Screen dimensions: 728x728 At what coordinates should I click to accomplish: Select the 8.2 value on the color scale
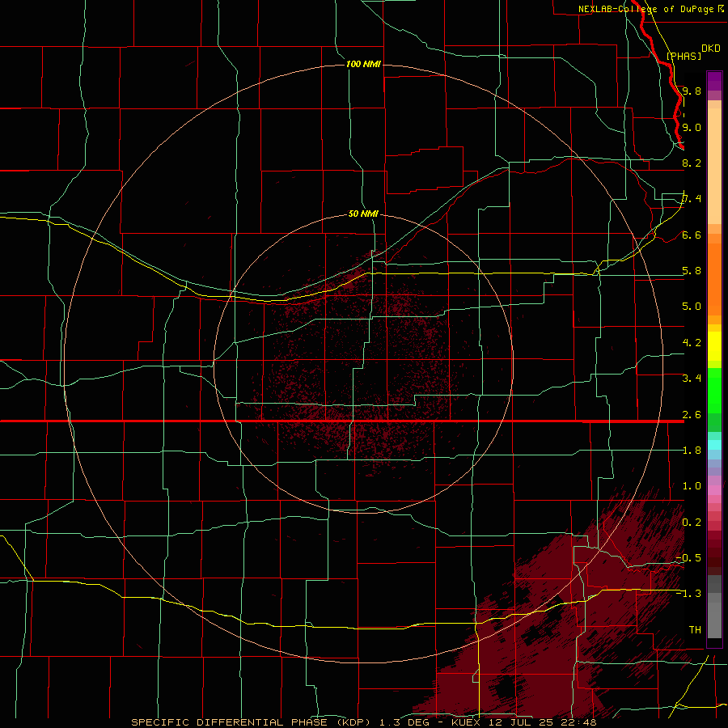692,163
